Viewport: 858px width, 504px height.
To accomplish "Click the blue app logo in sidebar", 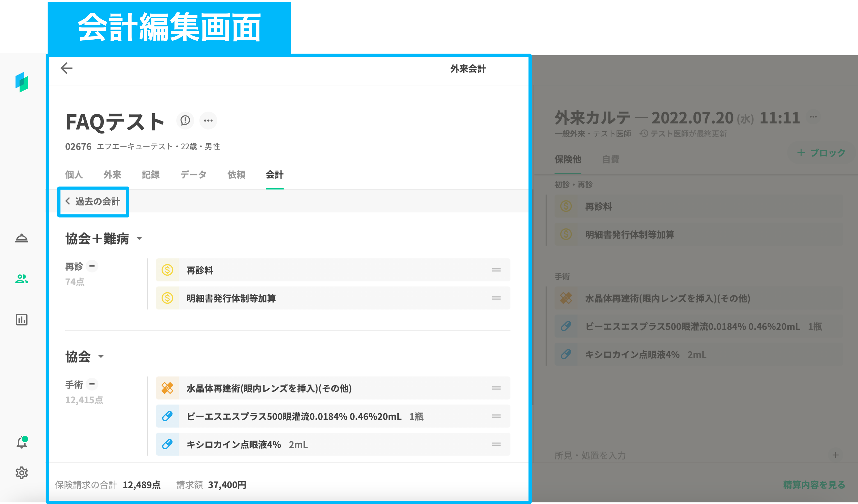I will click(x=22, y=82).
